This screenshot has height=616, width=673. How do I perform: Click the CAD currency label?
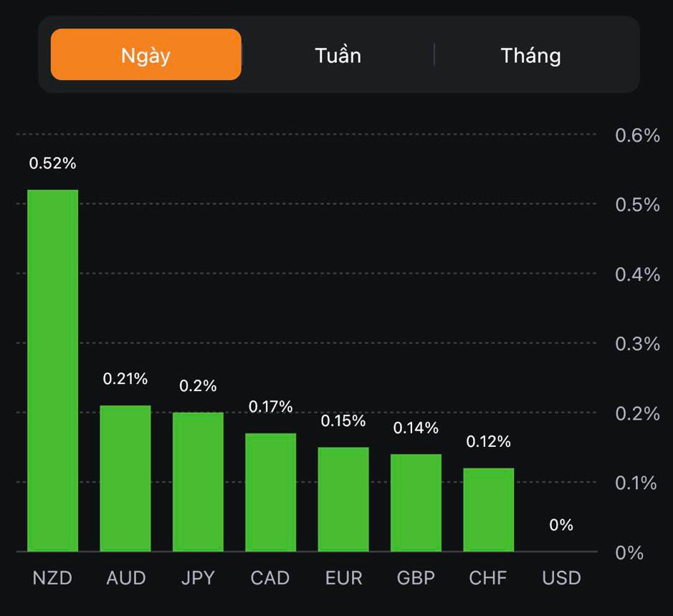(270, 578)
